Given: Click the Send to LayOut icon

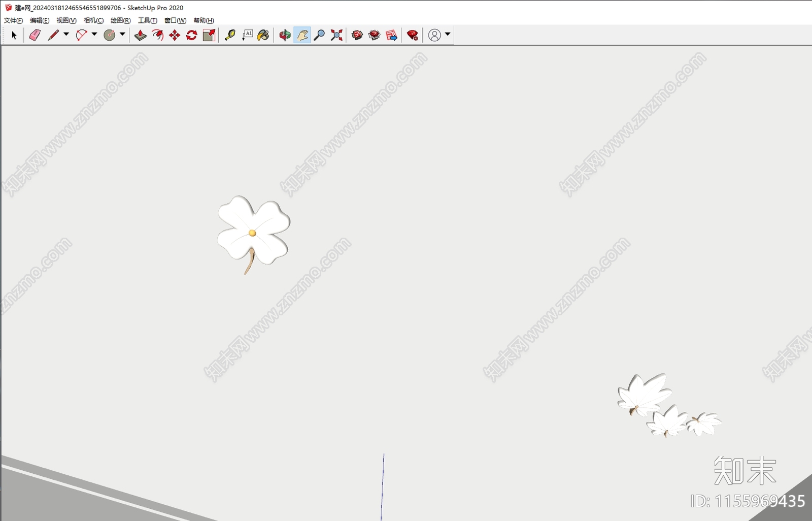Looking at the screenshot, I should (x=391, y=35).
